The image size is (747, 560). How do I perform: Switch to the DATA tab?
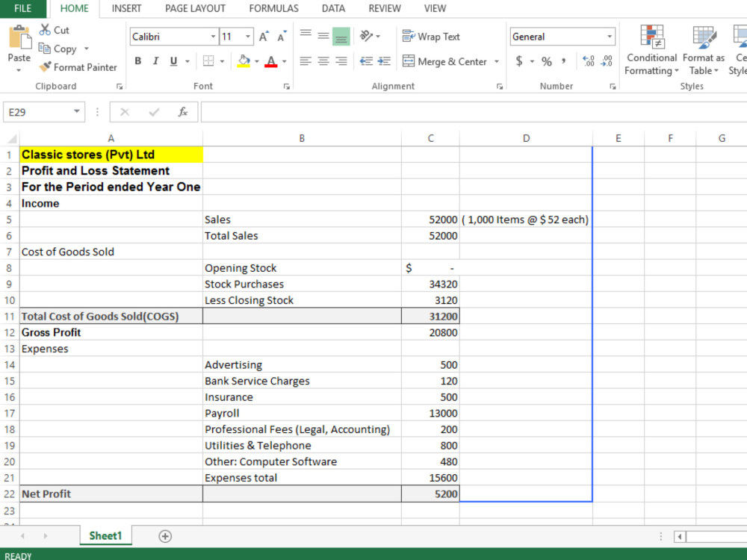click(x=333, y=8)
